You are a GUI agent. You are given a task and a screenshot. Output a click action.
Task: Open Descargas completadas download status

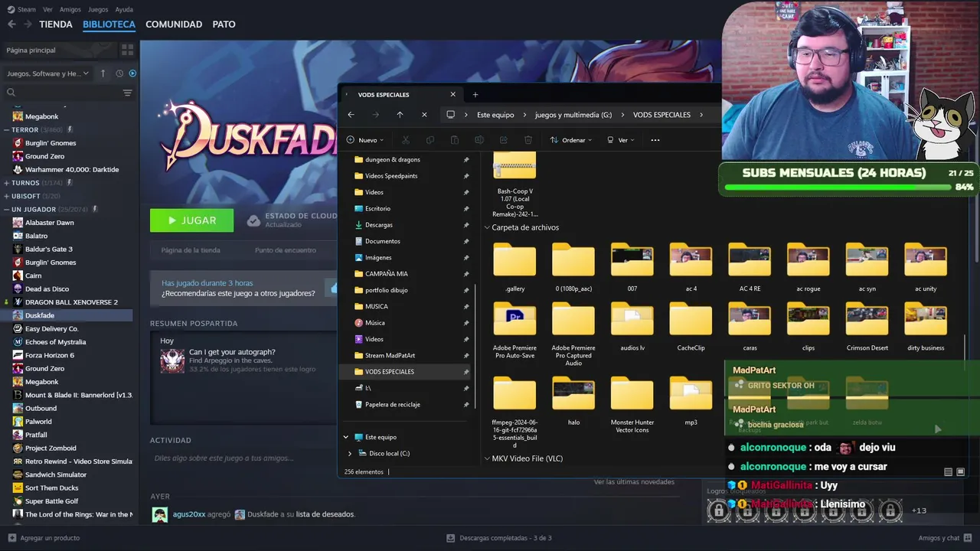(499, 538)
